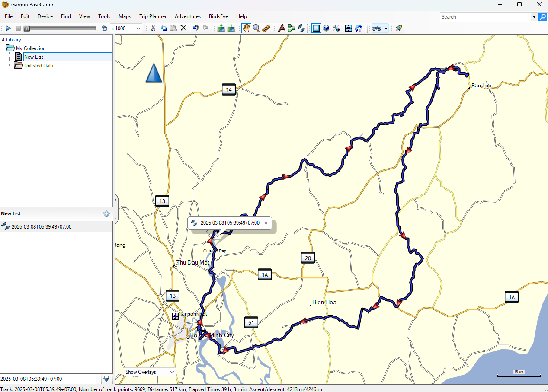Collapse the Library tree item
Image resolution: width=548 pixels, height=392 pixels.
3,39
